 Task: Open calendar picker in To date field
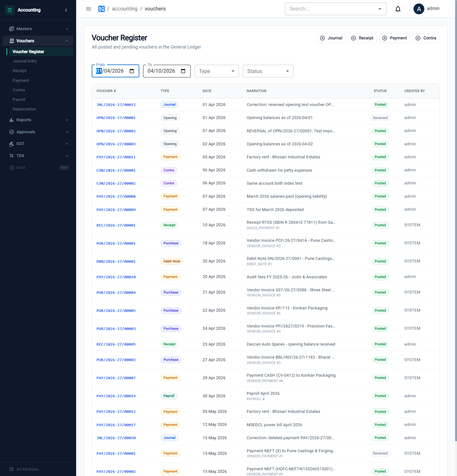point(183,71)
